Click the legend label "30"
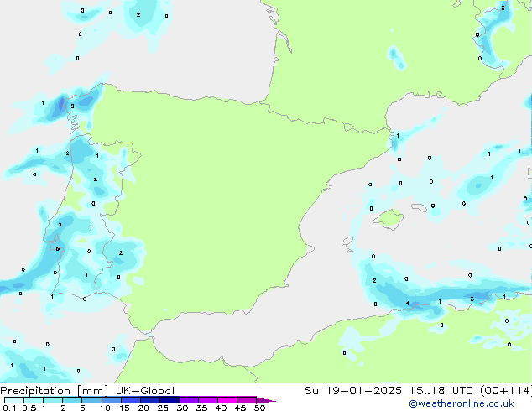This screenshot has width=532, height=411. pyautogui.click(x=182, y=408)
